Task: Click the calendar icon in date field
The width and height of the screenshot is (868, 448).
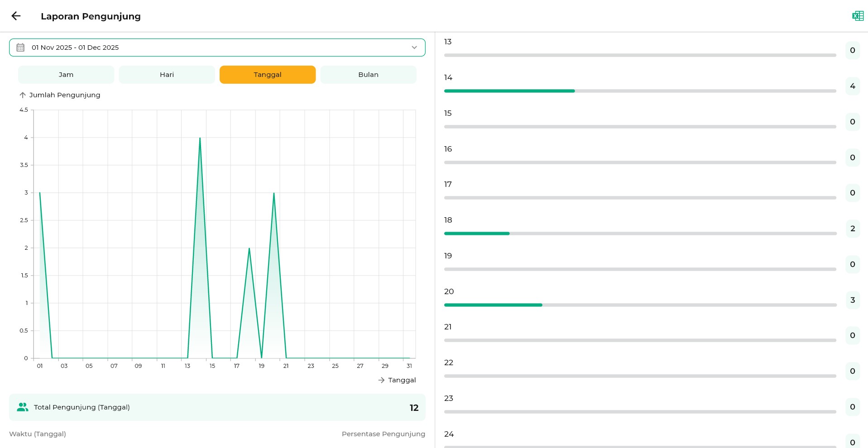Action: (x=20, y=48)
